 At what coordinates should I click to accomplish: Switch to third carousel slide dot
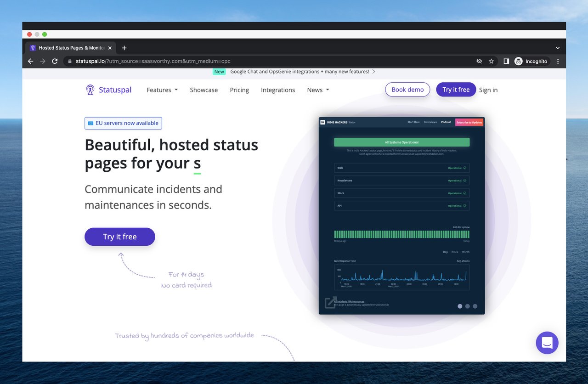475,306
